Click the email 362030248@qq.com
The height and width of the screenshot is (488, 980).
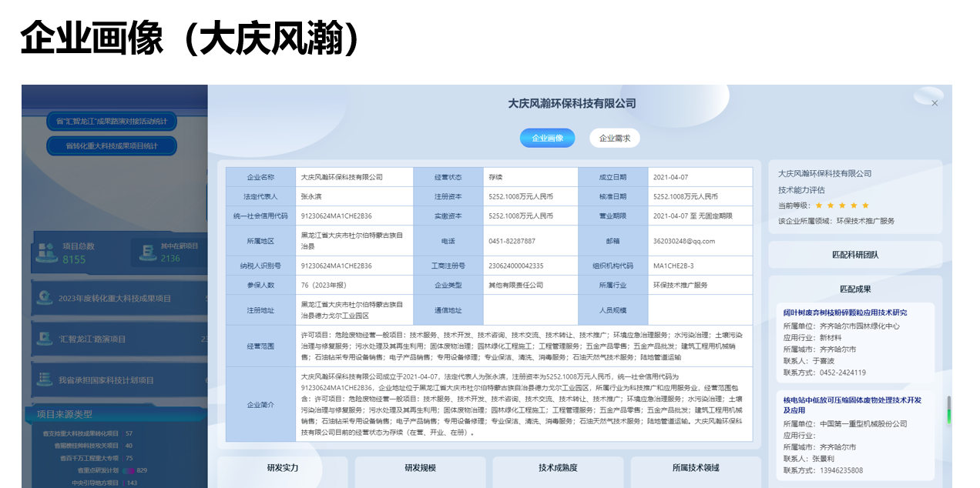[684, 241]
